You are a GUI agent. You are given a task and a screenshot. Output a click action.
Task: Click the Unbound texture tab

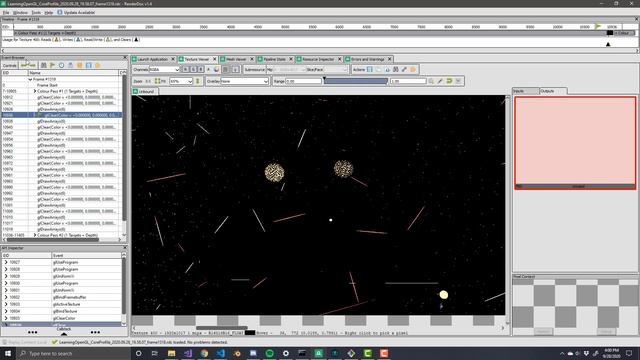pos(145,91)
